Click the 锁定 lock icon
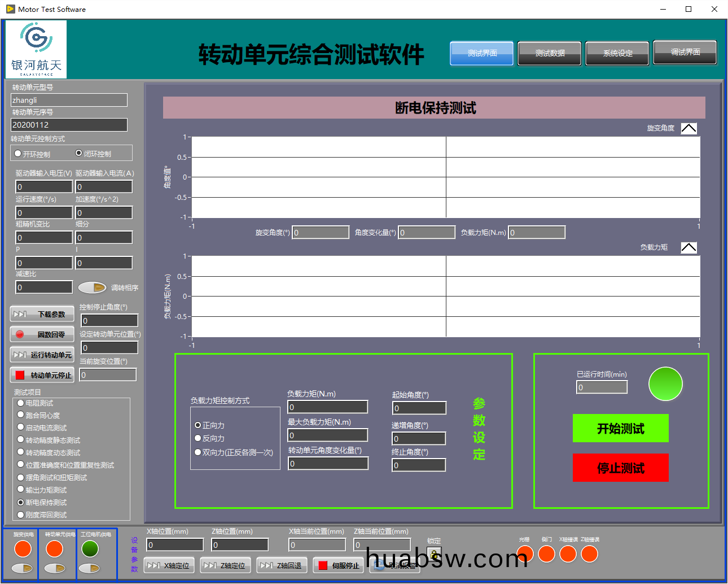Image resolution: width=728 pixels, height=584 pixels. [x=433, y=554]
